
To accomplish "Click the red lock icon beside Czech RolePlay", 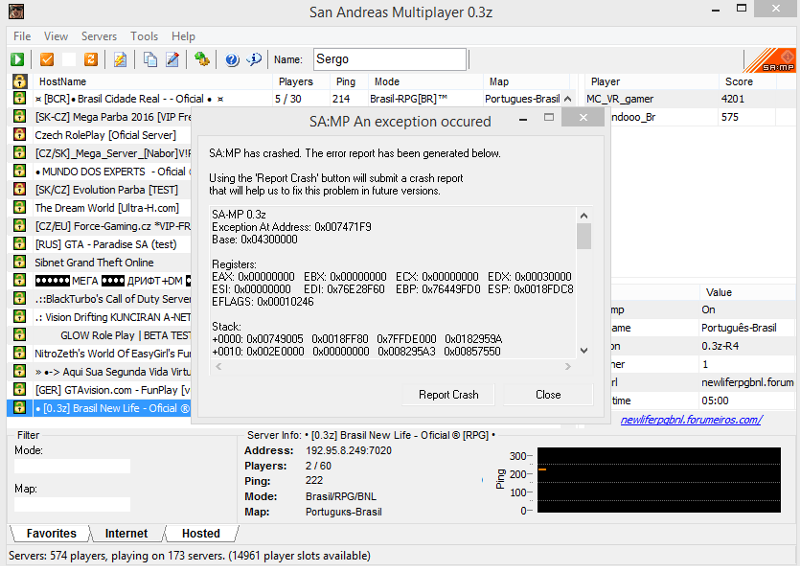I will click(19, 135).
